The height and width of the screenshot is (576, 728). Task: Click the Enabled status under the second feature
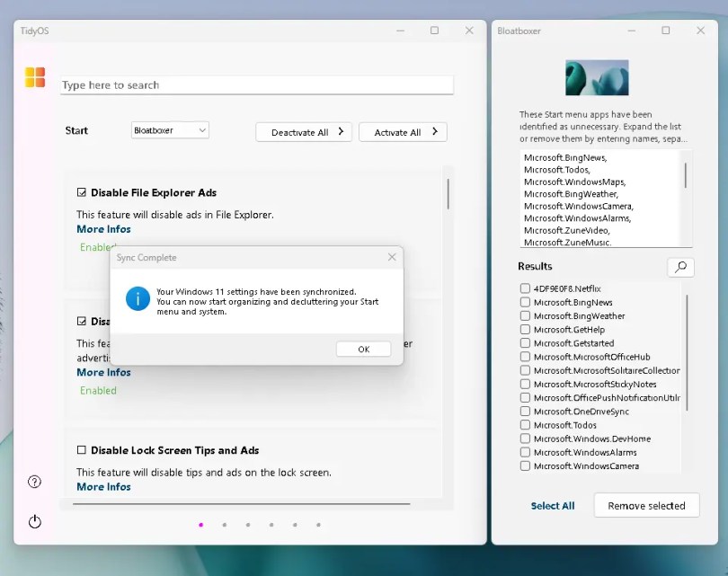[x=98, y=390]
